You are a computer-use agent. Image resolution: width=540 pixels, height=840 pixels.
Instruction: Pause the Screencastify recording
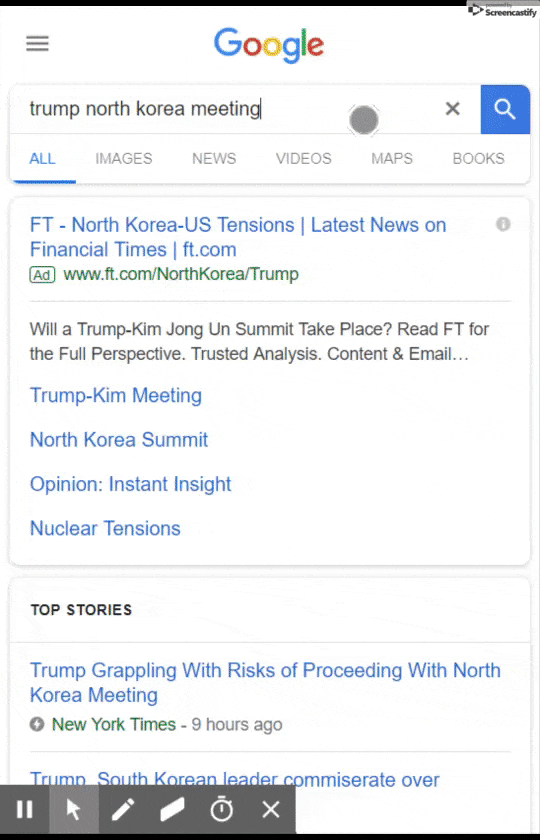point(25,809)
